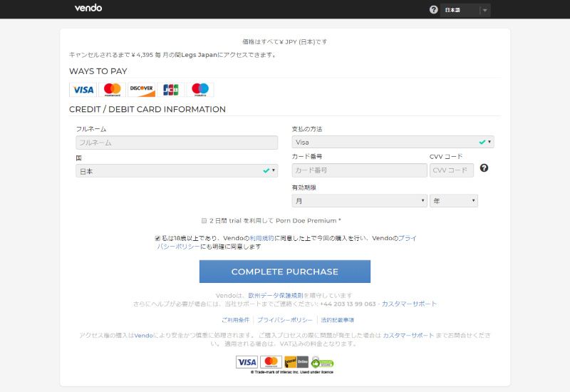The image size is (570, 392).
Task: Click the フルネーム input field
Action: coord(177,143)
